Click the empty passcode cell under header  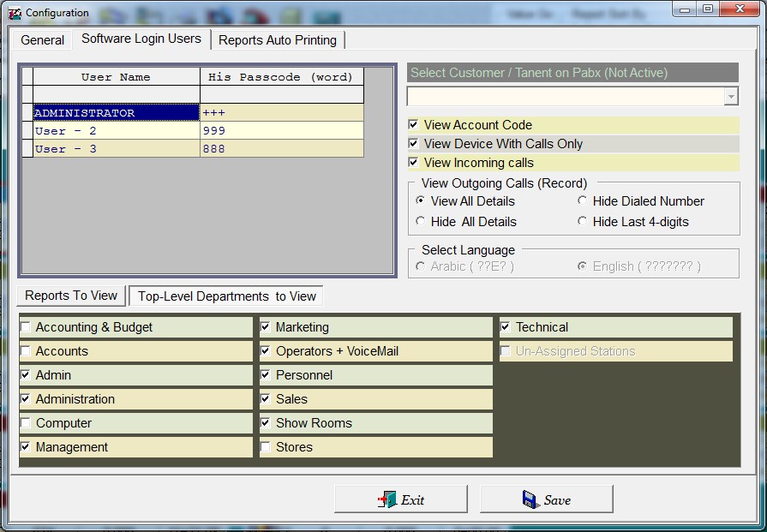tap(282, 94)
